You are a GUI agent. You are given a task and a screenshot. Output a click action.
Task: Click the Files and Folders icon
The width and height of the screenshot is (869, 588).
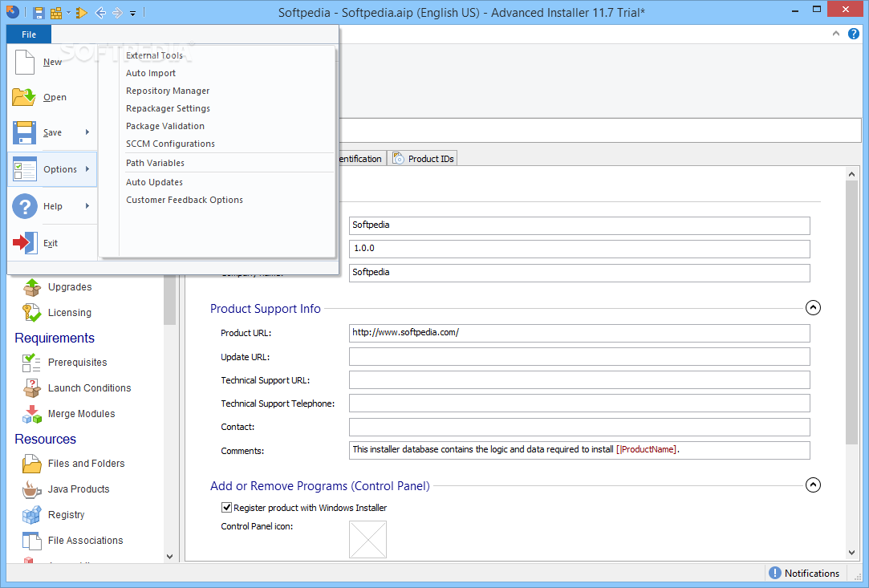point(31,464)
